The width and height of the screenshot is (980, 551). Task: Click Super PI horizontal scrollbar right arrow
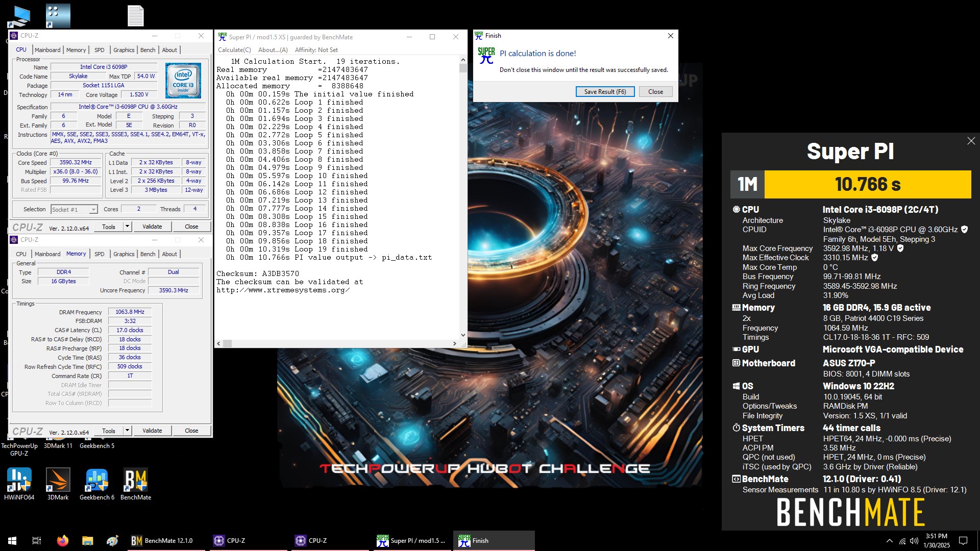pos(454,344)
